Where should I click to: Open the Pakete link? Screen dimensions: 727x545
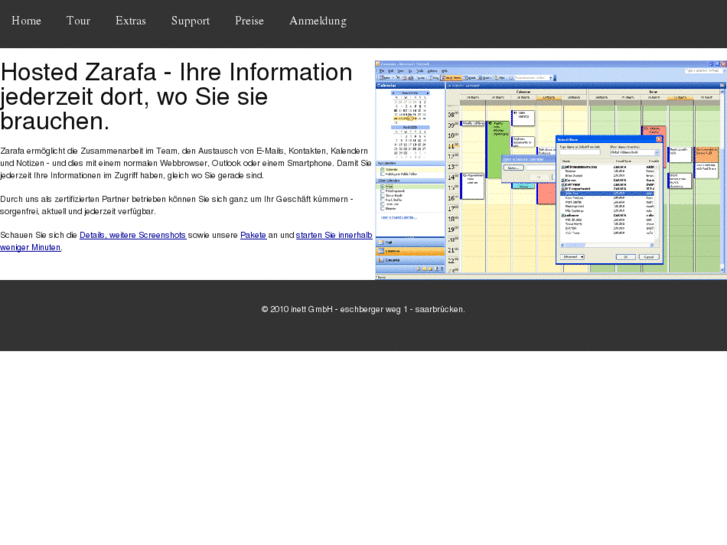click(x=253, y=235)
